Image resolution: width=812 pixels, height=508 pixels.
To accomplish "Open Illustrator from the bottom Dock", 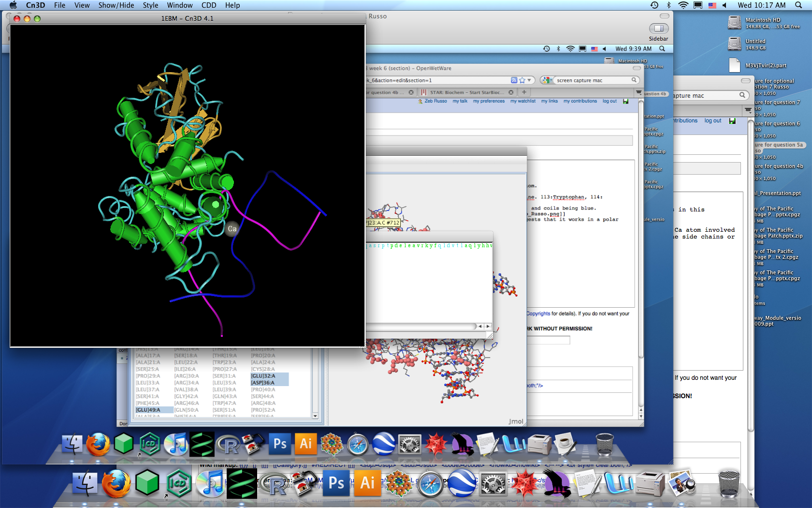I will [x=367, y=483].
